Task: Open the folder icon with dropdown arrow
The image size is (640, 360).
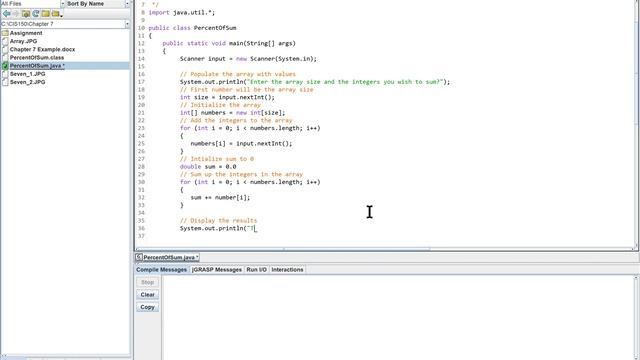Action: click(x=57, y=14)
